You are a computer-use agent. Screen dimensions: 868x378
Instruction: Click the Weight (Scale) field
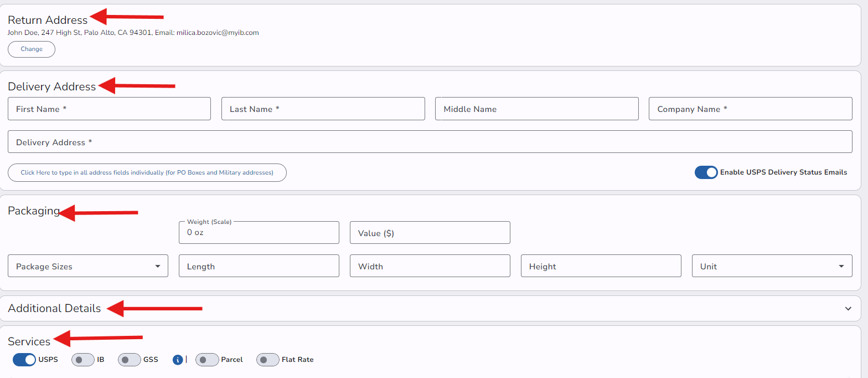pos(259,233)
